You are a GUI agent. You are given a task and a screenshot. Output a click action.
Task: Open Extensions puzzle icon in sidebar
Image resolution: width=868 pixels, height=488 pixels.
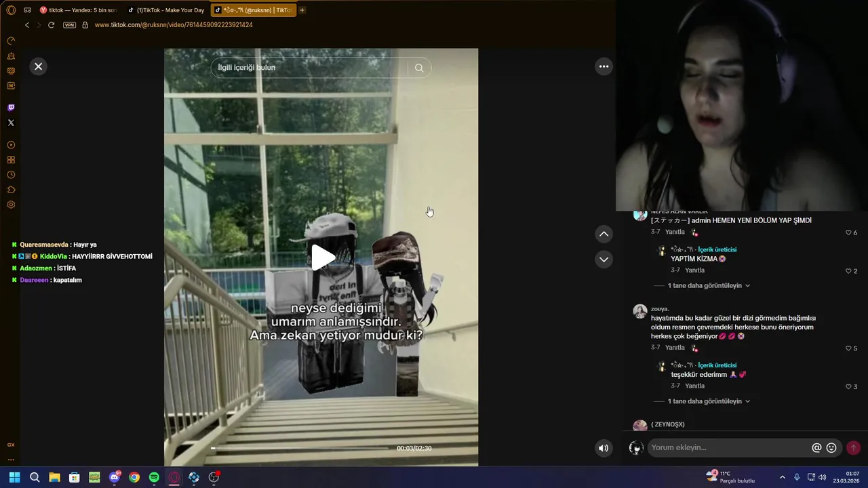click(11, 190)
